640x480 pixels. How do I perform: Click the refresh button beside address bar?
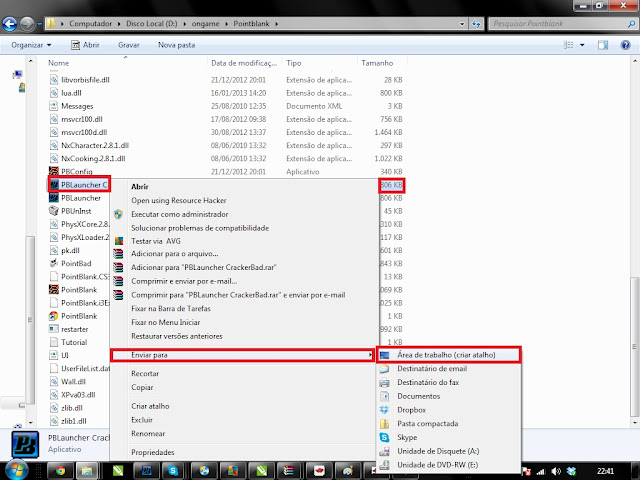(x=476, y=24)
